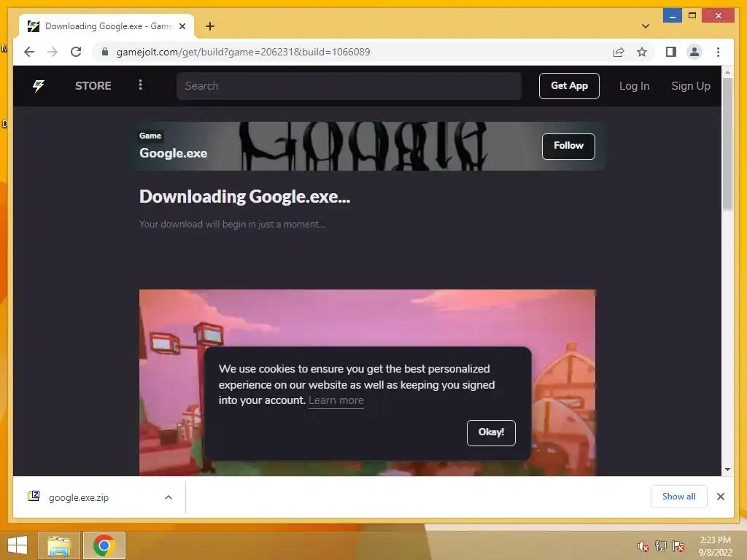Click the Game Jolt lightning logo
Screen dimensions: 747x560
tap(39, 86)
